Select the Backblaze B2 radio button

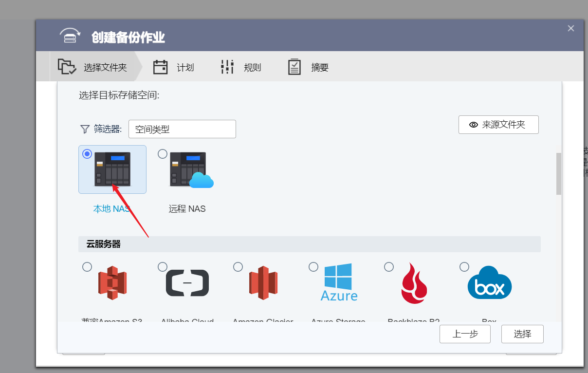pos(389,267)
